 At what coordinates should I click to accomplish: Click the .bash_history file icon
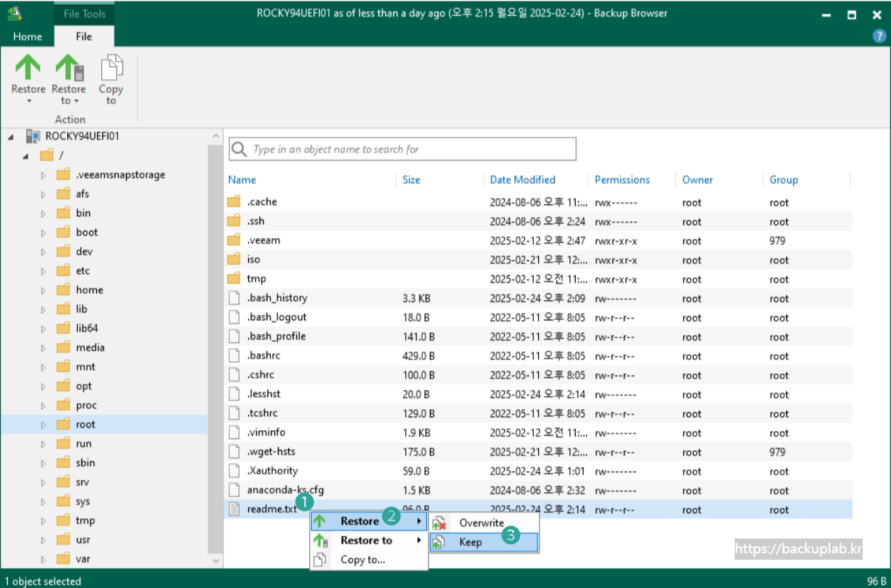coord(234,298)
